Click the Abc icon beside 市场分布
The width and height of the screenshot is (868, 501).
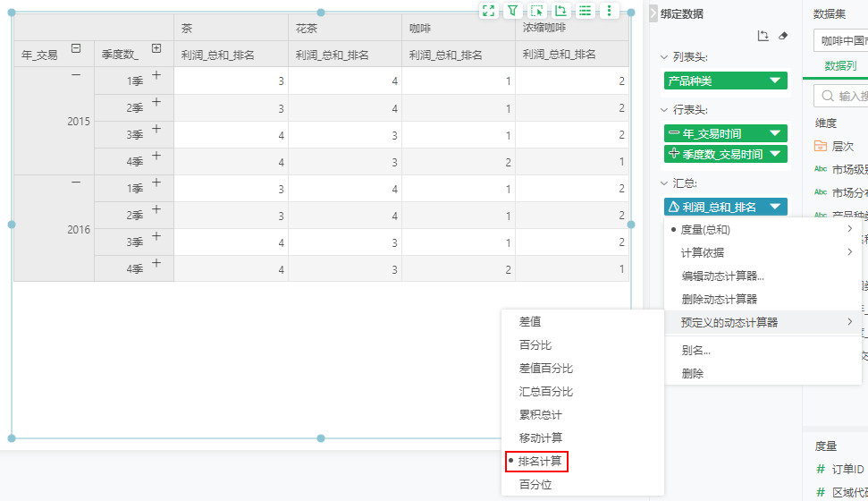(821, 192)
